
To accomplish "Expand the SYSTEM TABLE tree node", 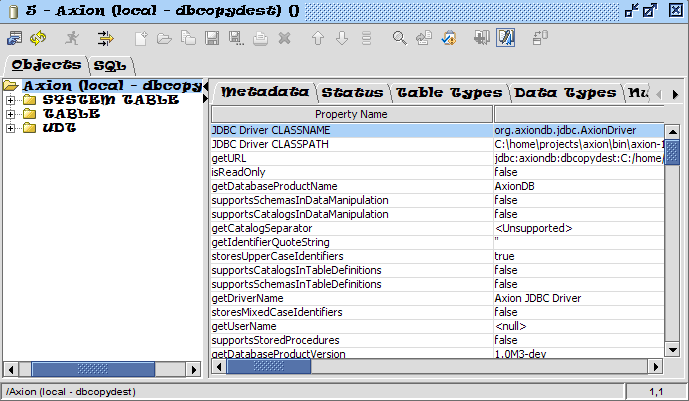I will click(x=11, y=100).
